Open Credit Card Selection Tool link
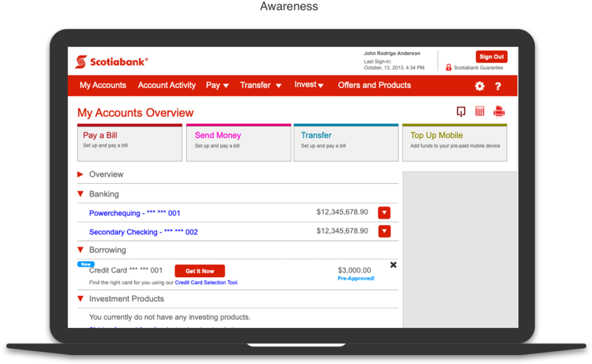This screenshot has width=592, height=364. click(x=206, y=282)
